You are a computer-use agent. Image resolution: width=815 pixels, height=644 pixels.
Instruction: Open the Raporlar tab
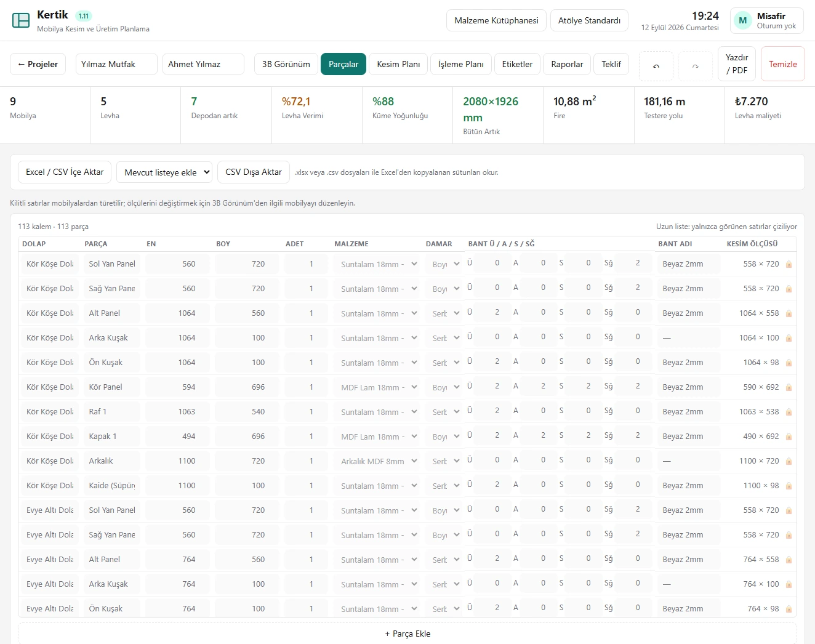567,64
